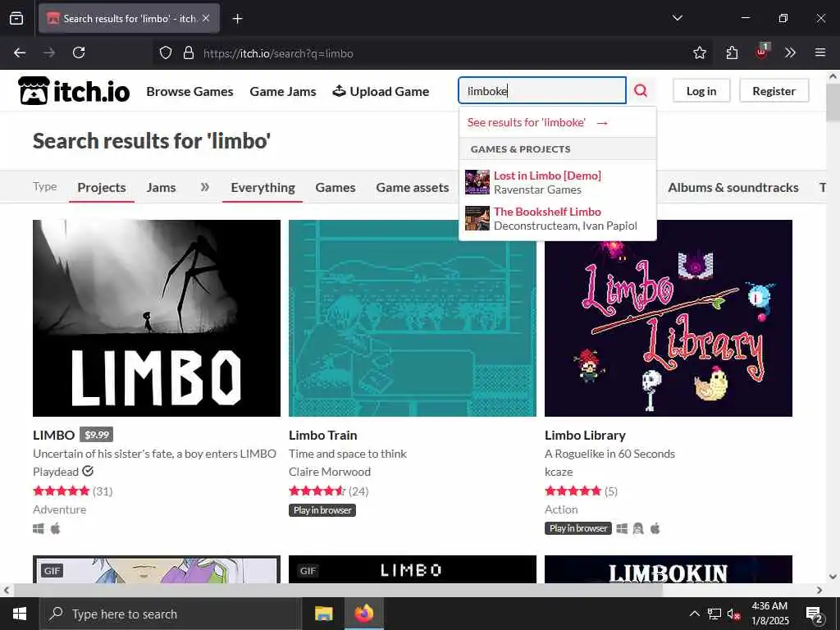The height and width of the screenshot is (630, 840).
Task: Click Play in browser under Limbo Train
Action: [x=322, y=510]
